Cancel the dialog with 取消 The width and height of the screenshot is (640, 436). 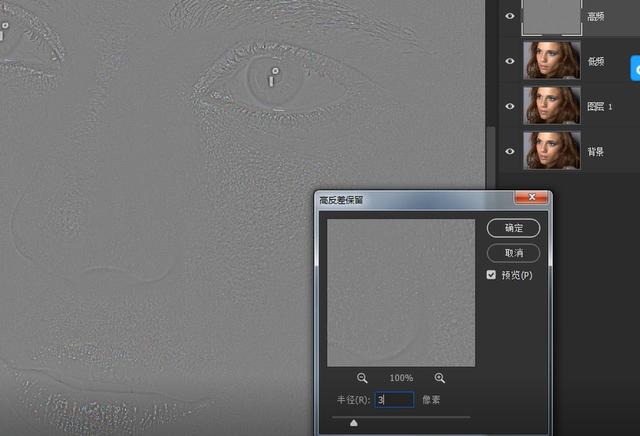click(x=513, y=253)
